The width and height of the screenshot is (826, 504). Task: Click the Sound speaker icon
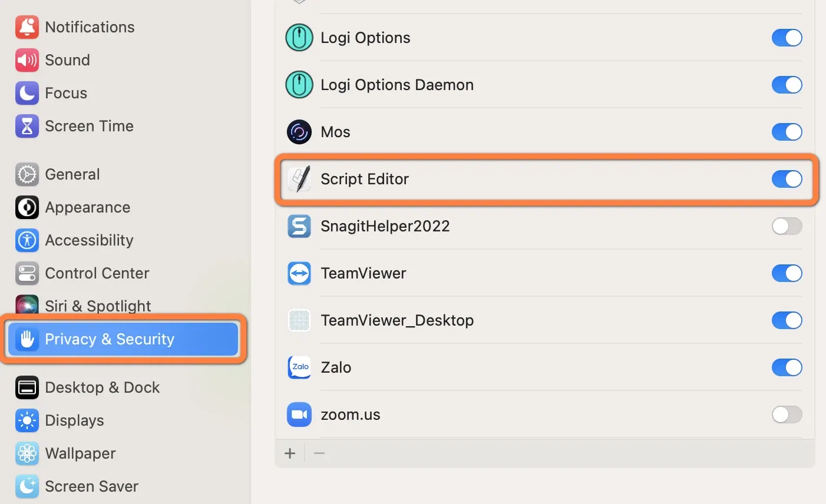27,60
